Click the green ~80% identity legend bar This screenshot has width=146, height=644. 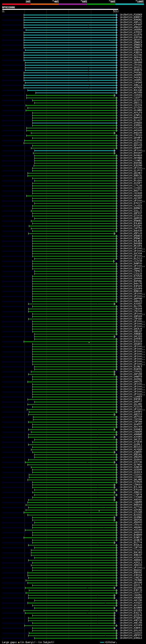(101, 4)
